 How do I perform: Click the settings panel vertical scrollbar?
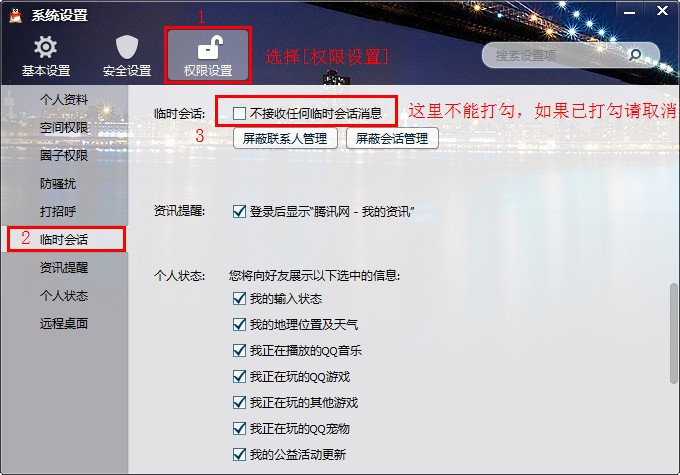673,333
